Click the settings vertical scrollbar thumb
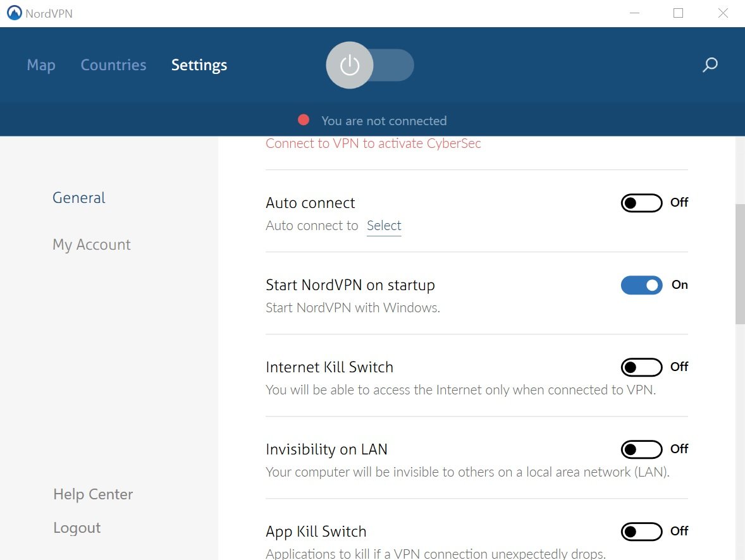This screenshot has width=745, height=560. tap(739, 264)
